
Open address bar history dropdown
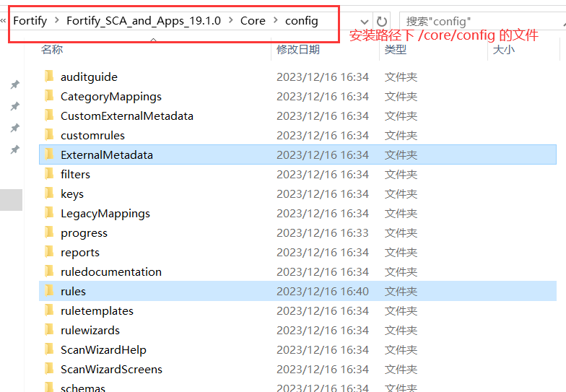pyautogui.click(x=365, y=22)
